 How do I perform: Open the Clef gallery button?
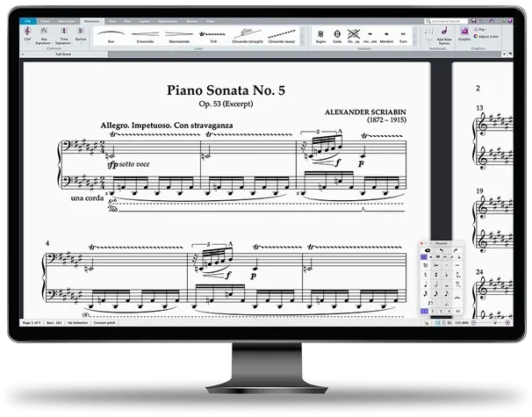pos(27,34)
